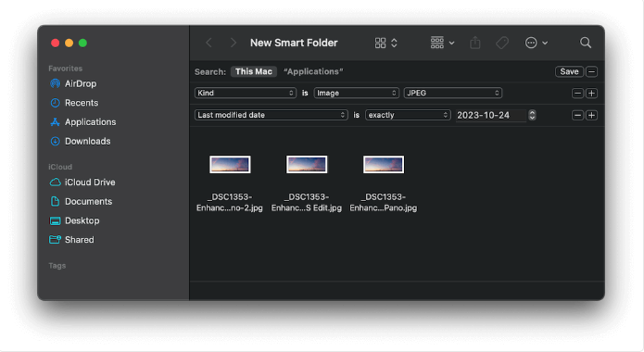The image size is (644, 352).
Task: Select thumbnail _DSC1353-Enhanc...Pano.jpg
Action: pyautogui.click(x=384, y=164)
